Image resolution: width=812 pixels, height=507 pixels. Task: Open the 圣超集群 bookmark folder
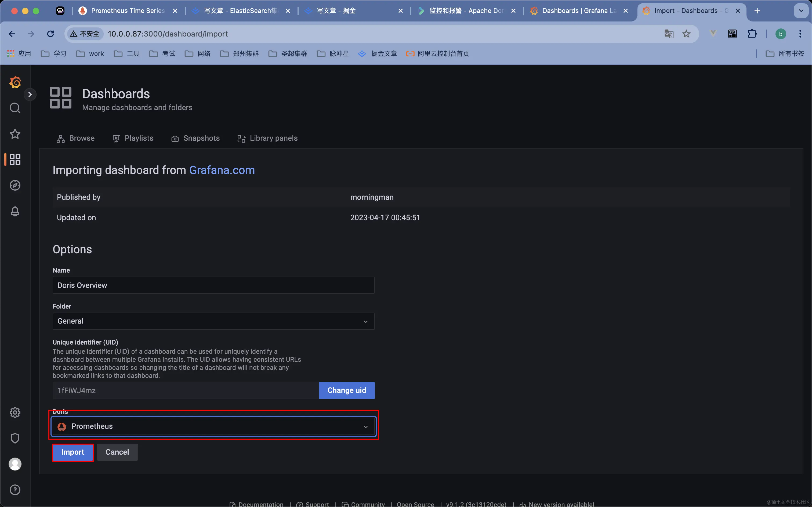[288, 54]
